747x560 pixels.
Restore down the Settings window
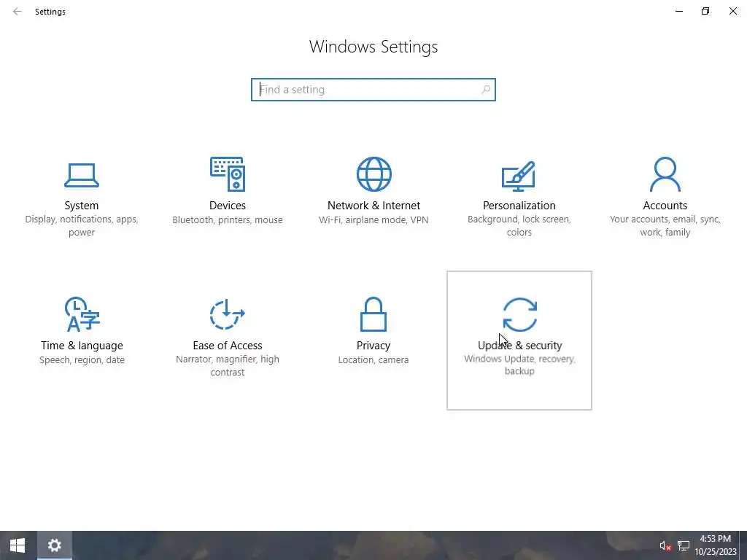[705, 12]
